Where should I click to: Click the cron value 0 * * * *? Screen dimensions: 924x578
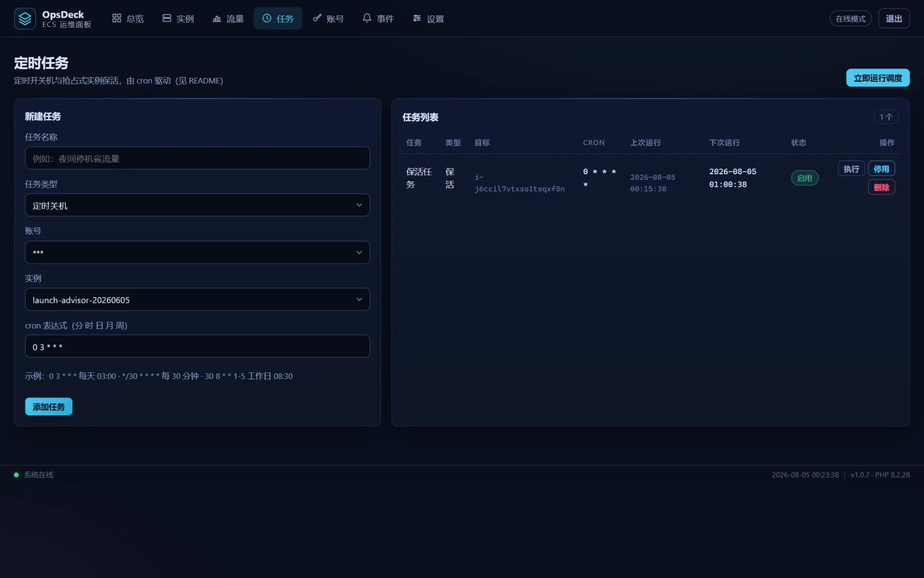point(599,178)
